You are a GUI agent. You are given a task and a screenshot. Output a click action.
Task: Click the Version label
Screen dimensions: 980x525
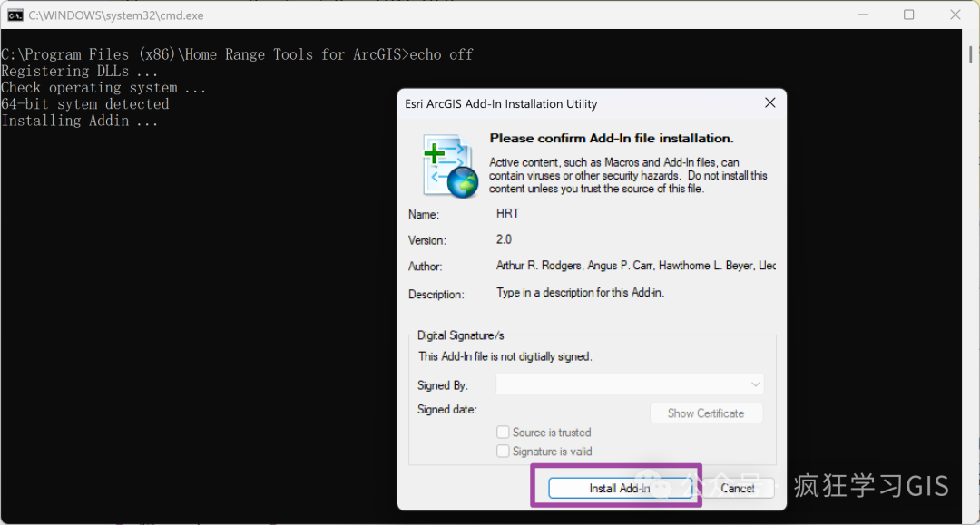(426, 240)
